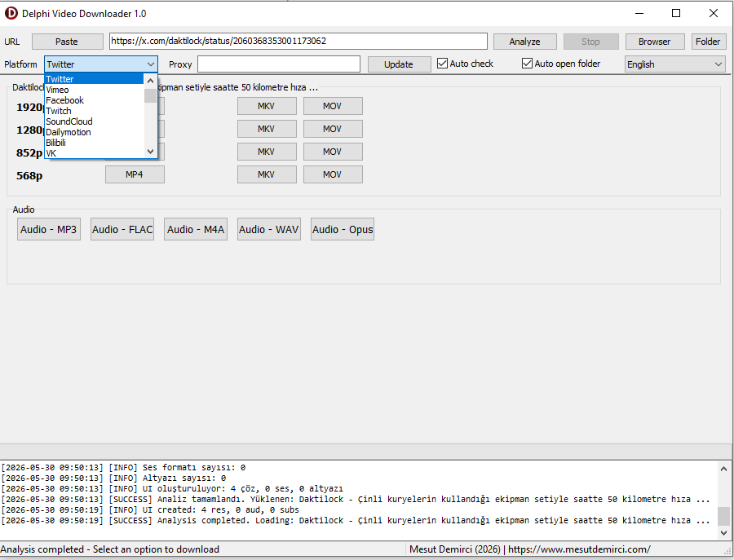
Task: Click the Analyze button
Action: [524, 42]
